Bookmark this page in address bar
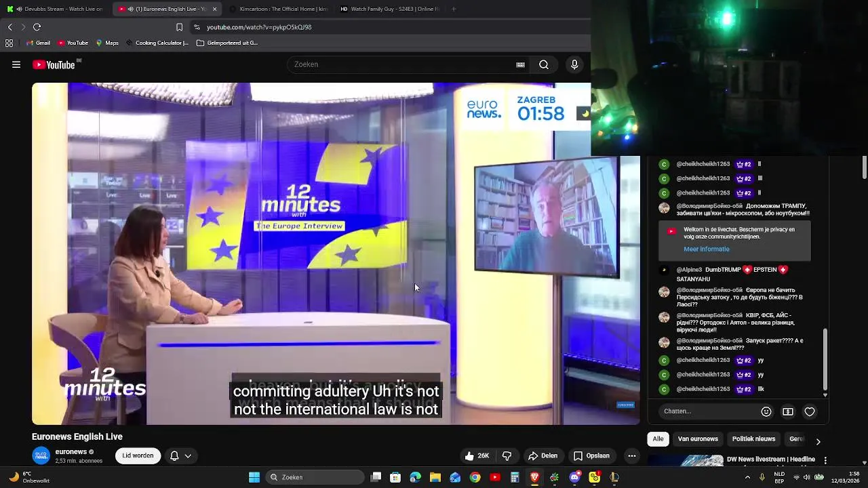 (x=179, y=27)
